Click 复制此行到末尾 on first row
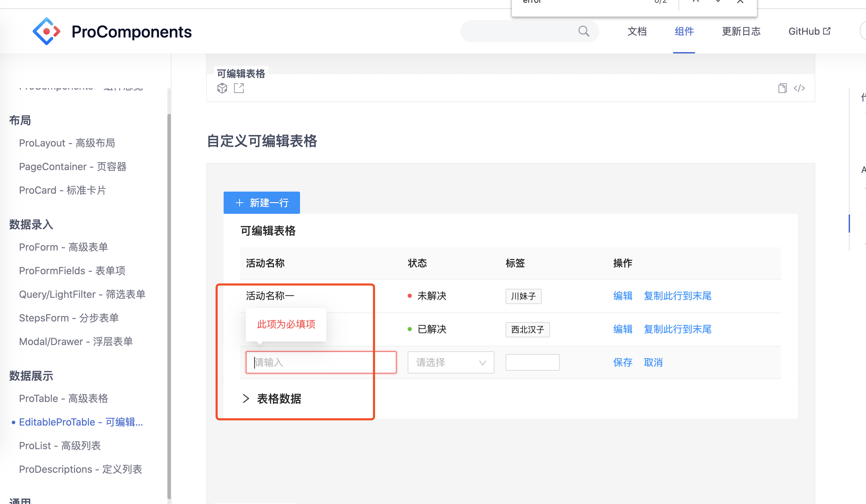This screenshot has height=504, width=866. click(x=677, y=296)
